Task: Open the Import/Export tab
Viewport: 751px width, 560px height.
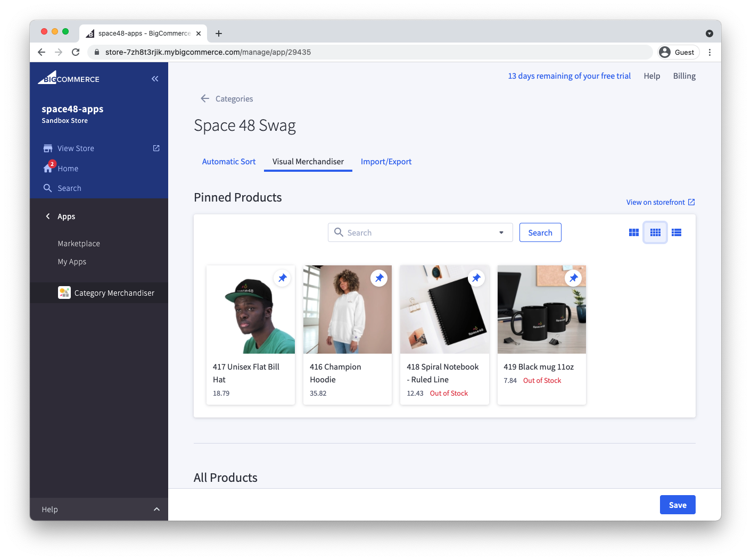Action: coord(386,162)
